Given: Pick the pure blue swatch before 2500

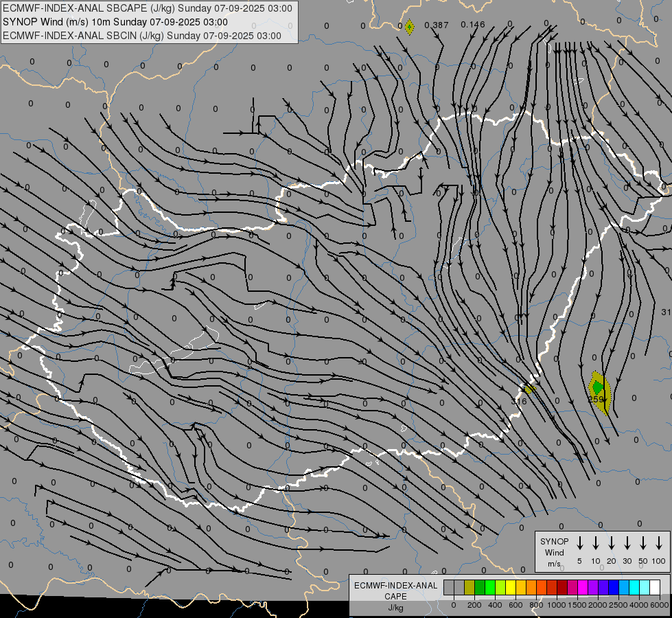Looking at the screenshot, I should coord(614,587).
